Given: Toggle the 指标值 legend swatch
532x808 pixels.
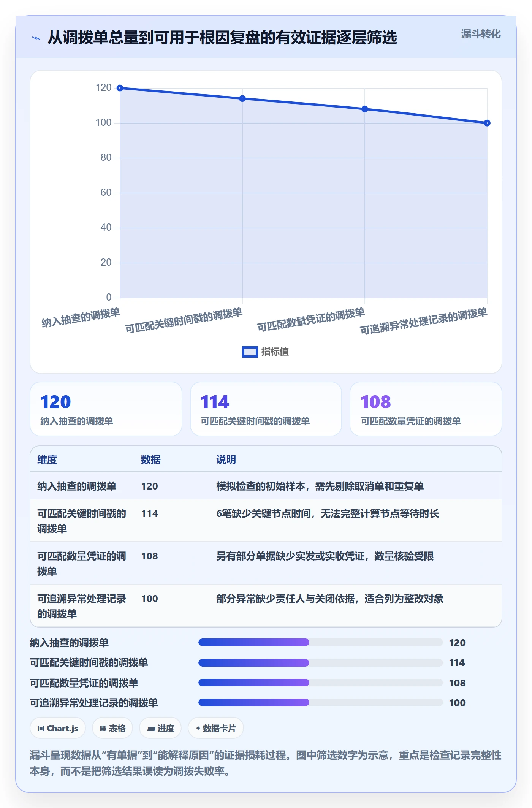Looking at the screenshot, I should [250, 352].
